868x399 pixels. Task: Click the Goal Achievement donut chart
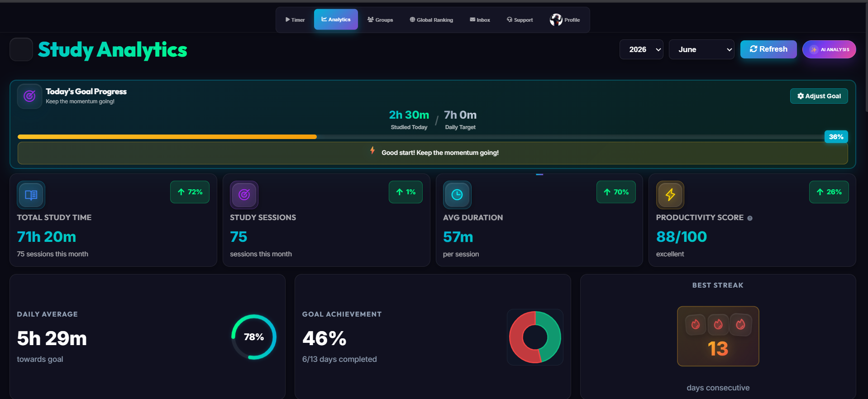click(x=535, y=337)
